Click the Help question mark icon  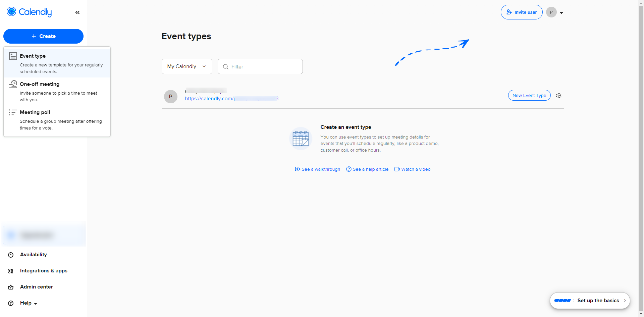click(11, 303)
